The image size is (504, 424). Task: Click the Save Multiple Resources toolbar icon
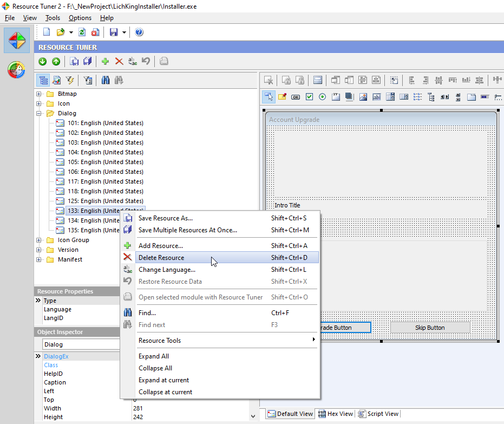(88, 61)
